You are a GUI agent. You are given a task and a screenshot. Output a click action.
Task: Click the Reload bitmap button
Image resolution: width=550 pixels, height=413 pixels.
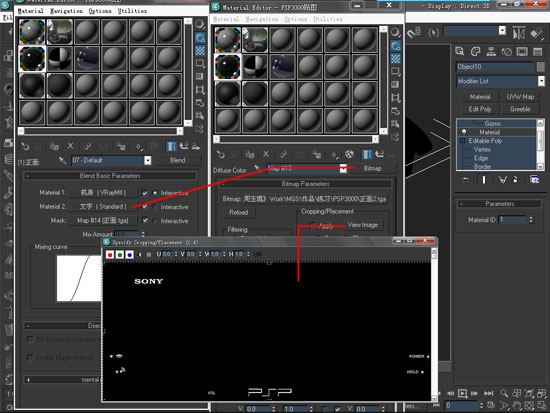pos(239,212)
